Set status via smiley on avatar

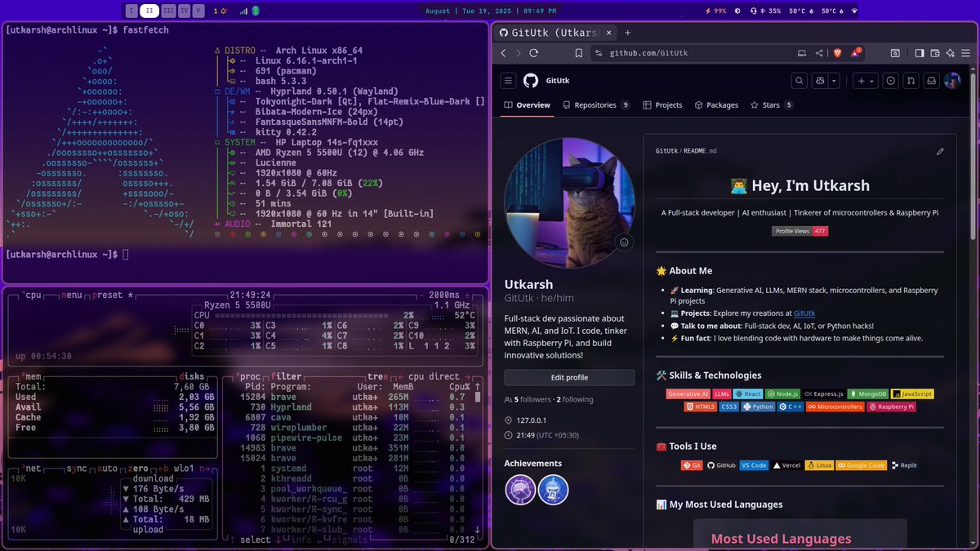pyautogui.click(x=625, y=242)
